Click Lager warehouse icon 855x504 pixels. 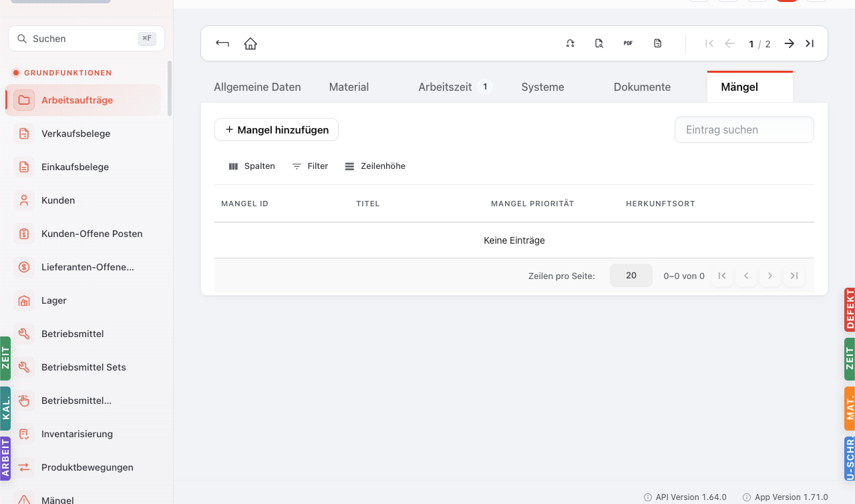coord(24,300)
